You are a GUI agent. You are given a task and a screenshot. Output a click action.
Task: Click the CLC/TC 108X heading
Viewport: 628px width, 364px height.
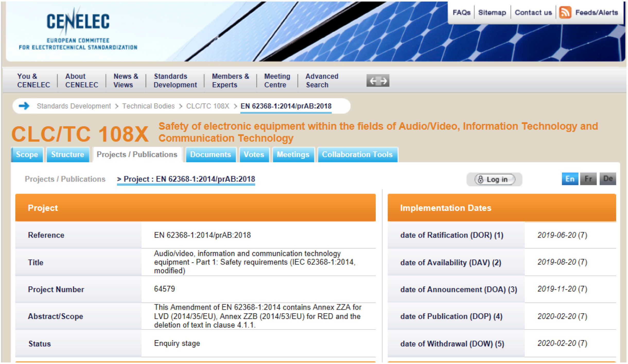(x=80, y=134)
